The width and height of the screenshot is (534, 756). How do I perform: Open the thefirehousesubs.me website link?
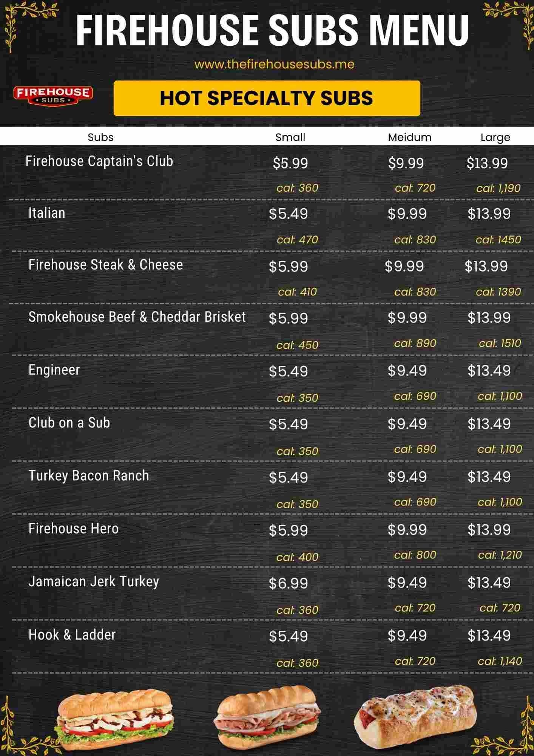[274, 64]
